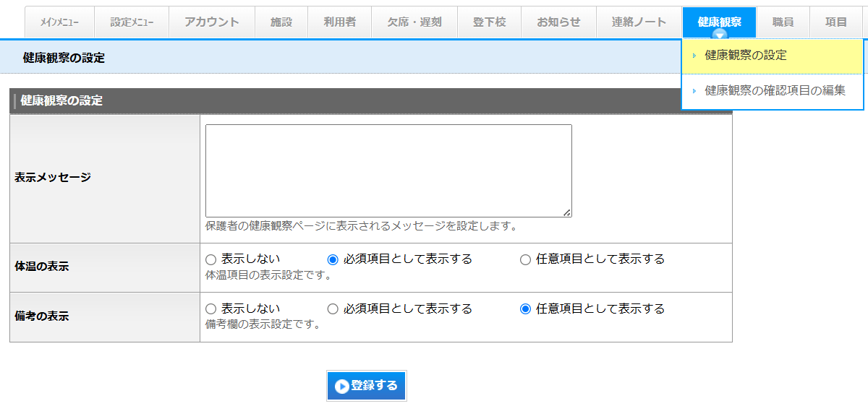Viewport: 868px width, 414px height.
Task: Select 健康観察の確認項目の編集 menu entry
Action: [773, 91]
